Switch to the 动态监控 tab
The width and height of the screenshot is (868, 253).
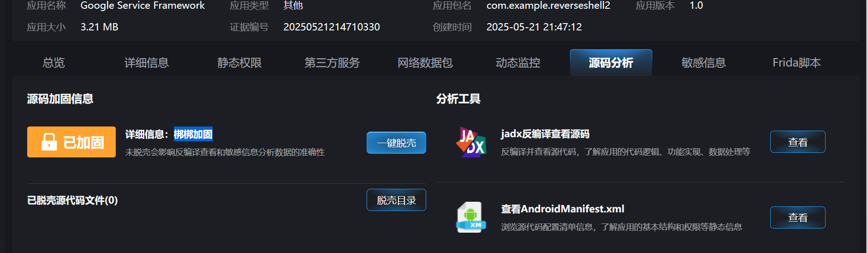(x=518, y=63)
